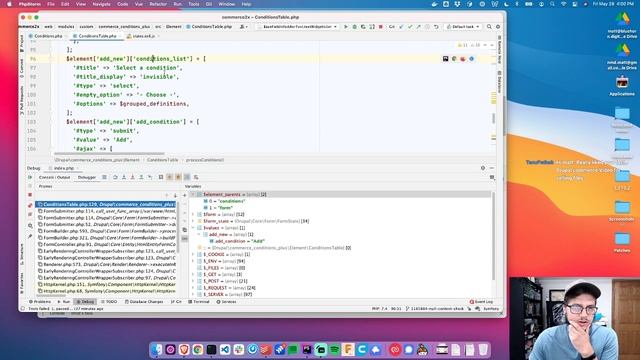
Task: Expand the $_SERVER array variable
Action: pyautogui.click(x=193, y=294)
